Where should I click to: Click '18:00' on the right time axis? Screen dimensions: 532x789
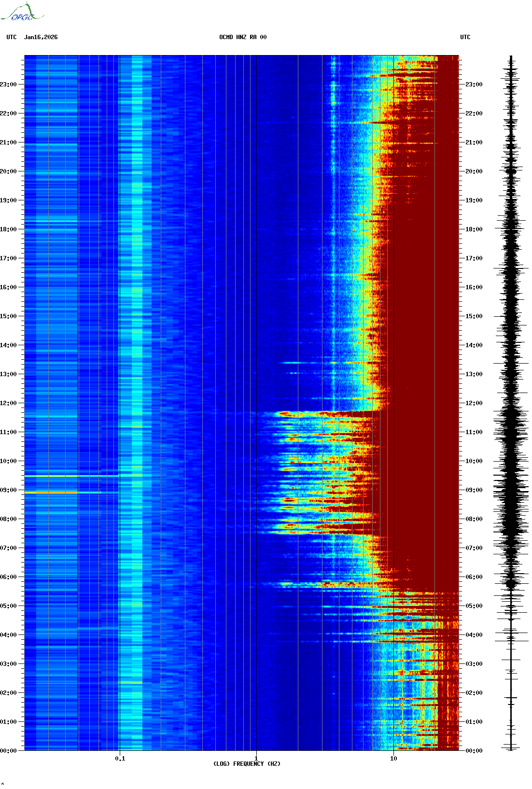coord(474,229)
